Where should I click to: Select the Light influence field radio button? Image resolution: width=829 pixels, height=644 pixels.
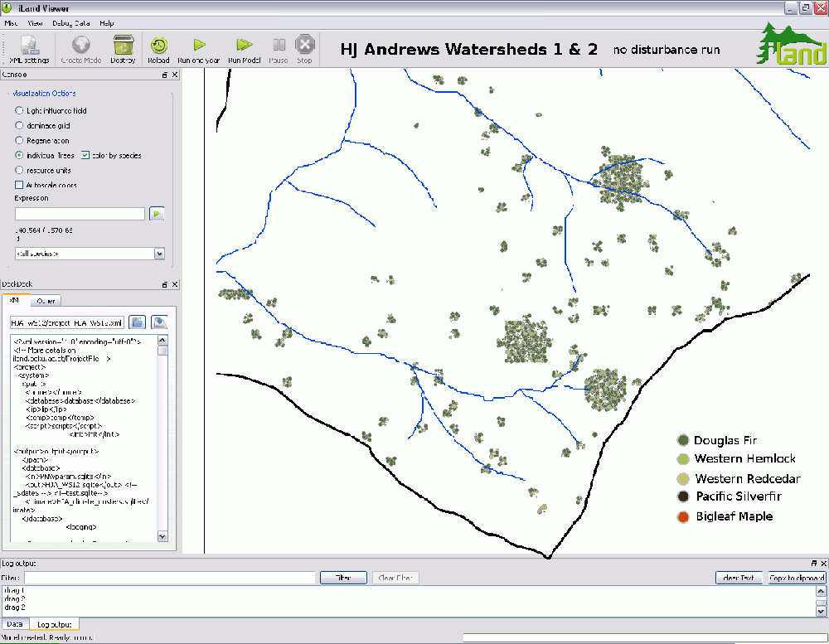click(19, 110)
